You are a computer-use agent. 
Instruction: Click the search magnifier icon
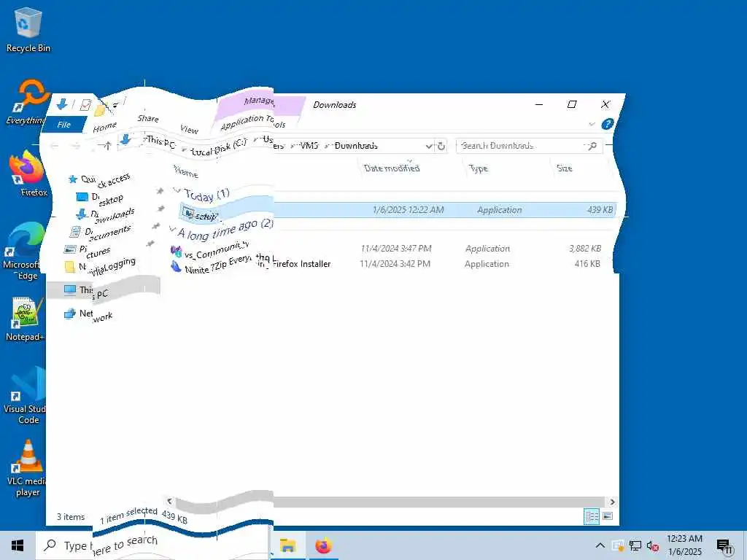(592, 146)
